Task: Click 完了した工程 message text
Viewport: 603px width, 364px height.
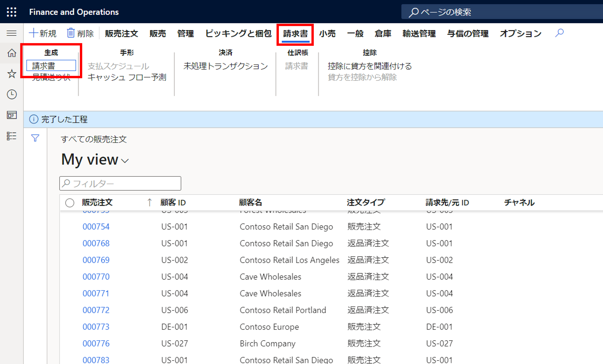Action: pos(64,119)
